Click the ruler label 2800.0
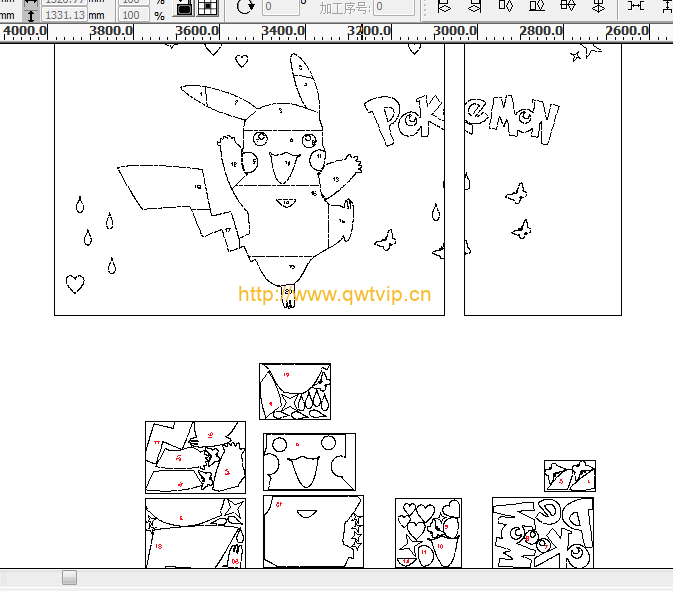 tap(541, 31)
